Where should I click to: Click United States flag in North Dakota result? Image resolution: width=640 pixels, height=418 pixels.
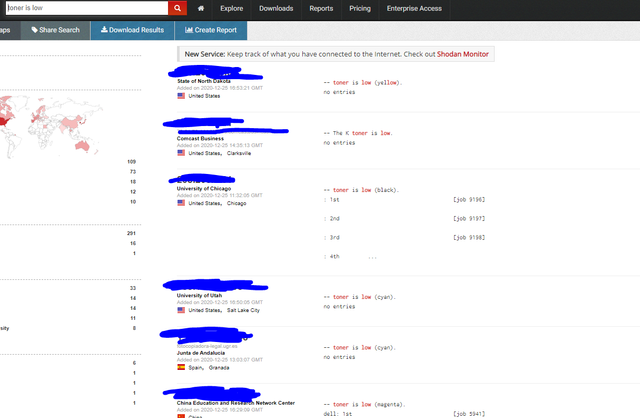click(x=181, y=96)
